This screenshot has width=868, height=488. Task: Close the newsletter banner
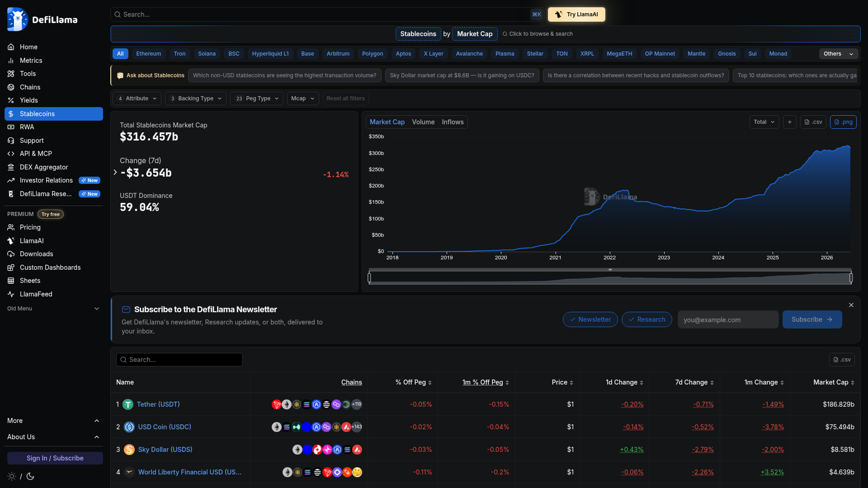(851, 305)
